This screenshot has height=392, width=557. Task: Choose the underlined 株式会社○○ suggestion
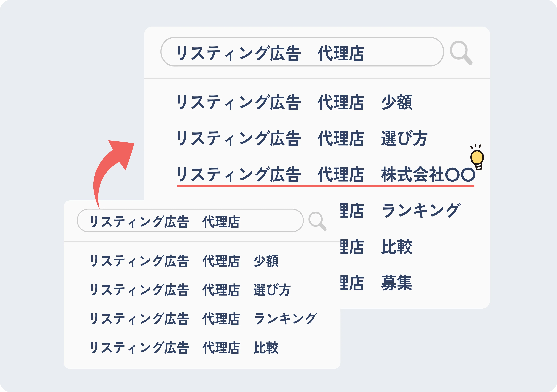point(326,175)
